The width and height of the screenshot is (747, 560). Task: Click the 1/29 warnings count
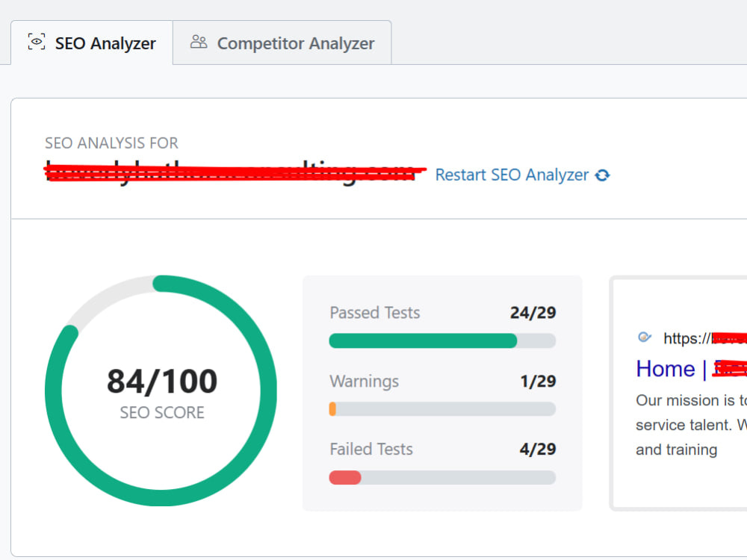(538, 382)
